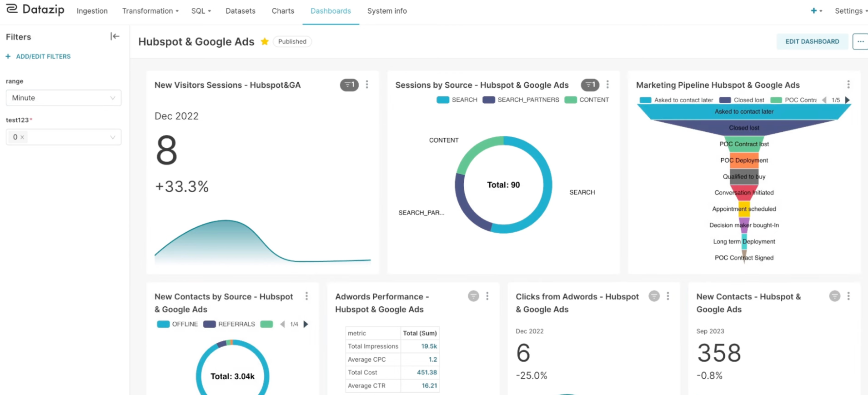Image resolution: width=868 pixels, height=395 pixels.
Task: Click the EDIT DASHBOARD button
Action: [812, 41]
